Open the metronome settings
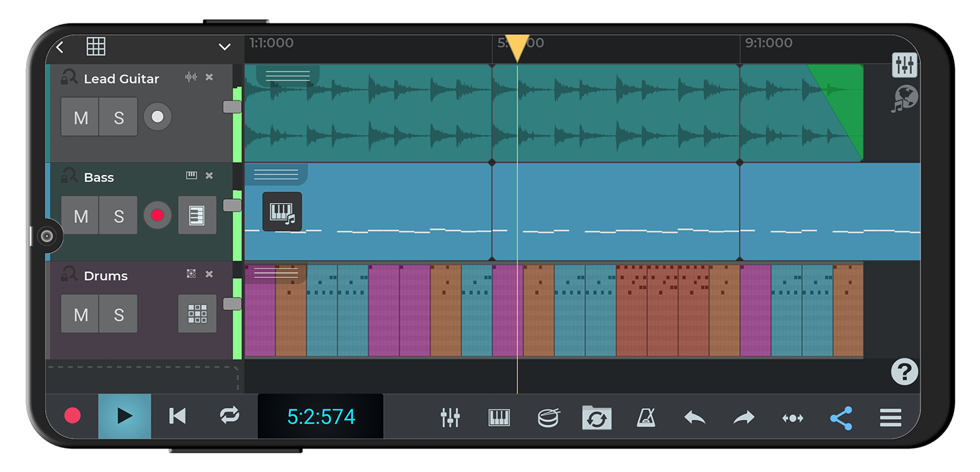 (645, 417)
